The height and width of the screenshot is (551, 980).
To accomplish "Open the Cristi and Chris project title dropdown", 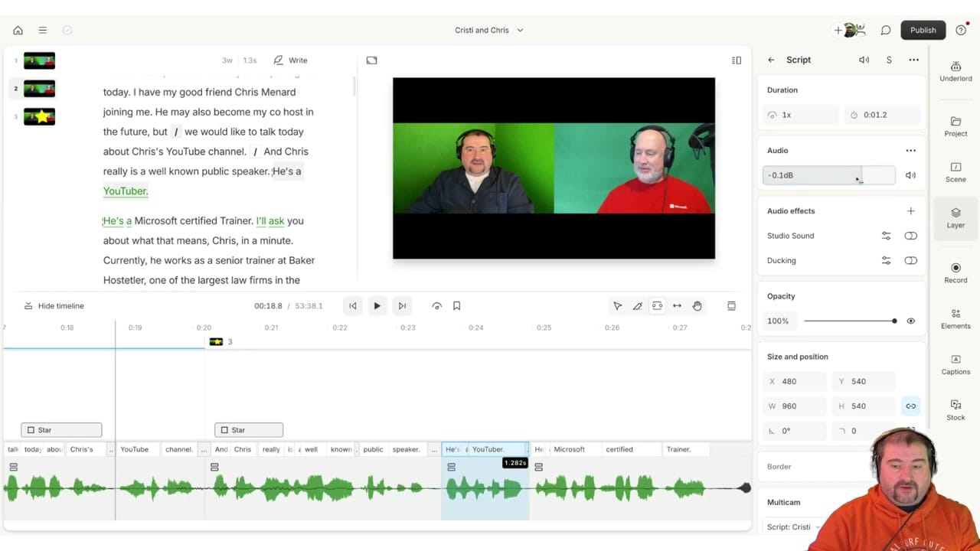I will coord(490,30).
